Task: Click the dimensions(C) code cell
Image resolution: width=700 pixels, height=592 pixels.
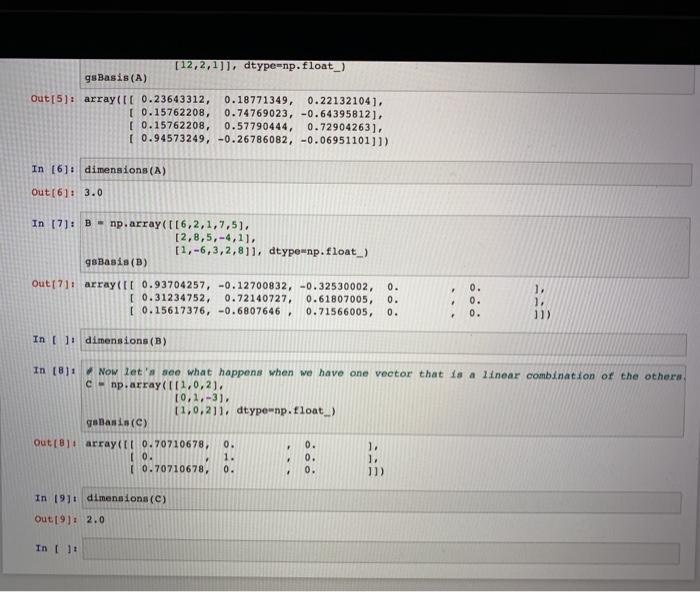Action: (x=383, y=501)
